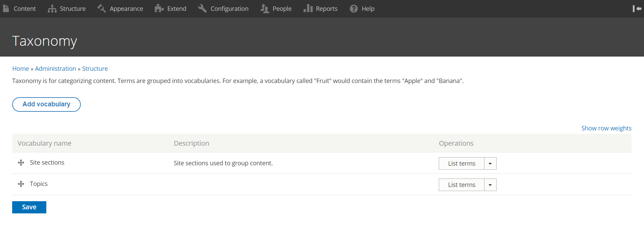
Task: Click the Content page icon in toolbar
Action: point(6,8)
